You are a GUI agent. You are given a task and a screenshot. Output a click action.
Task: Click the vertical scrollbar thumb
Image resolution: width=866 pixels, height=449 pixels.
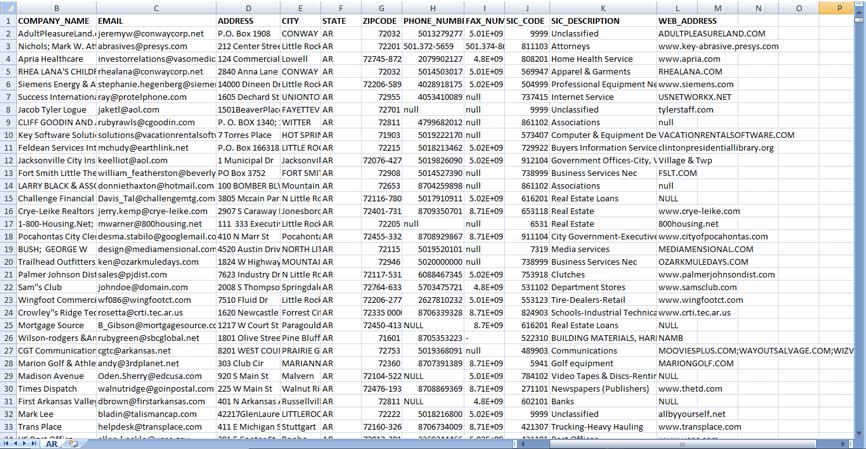pos(859,19)
